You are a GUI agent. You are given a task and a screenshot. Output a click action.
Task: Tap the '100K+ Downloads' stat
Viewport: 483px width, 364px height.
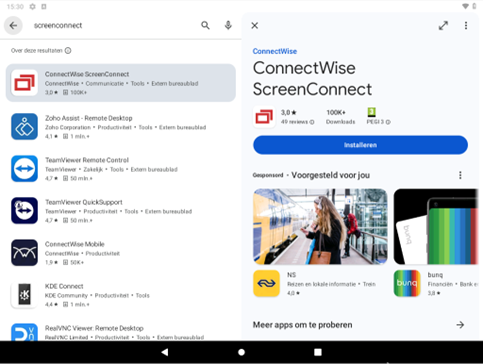pos(340,117)
